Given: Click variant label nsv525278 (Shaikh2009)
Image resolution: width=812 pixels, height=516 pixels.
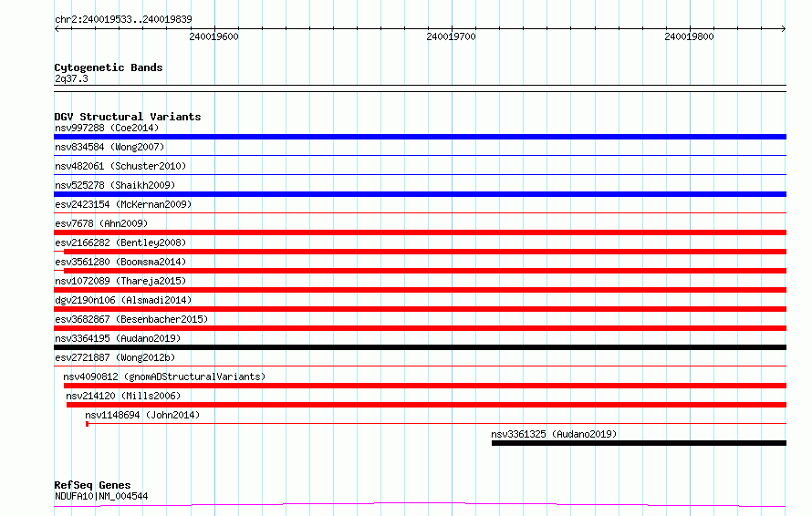Looking at the screenshot, I should pos(115,185).
